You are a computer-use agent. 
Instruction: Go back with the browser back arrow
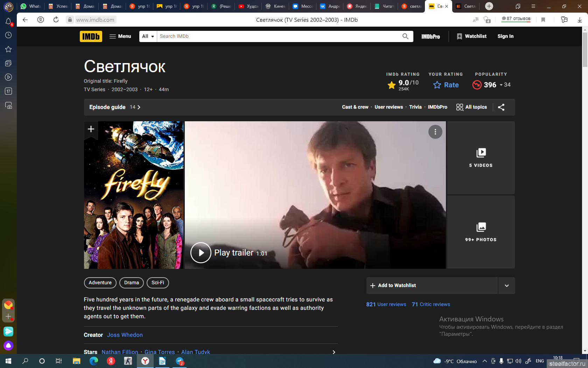[25, 20]
